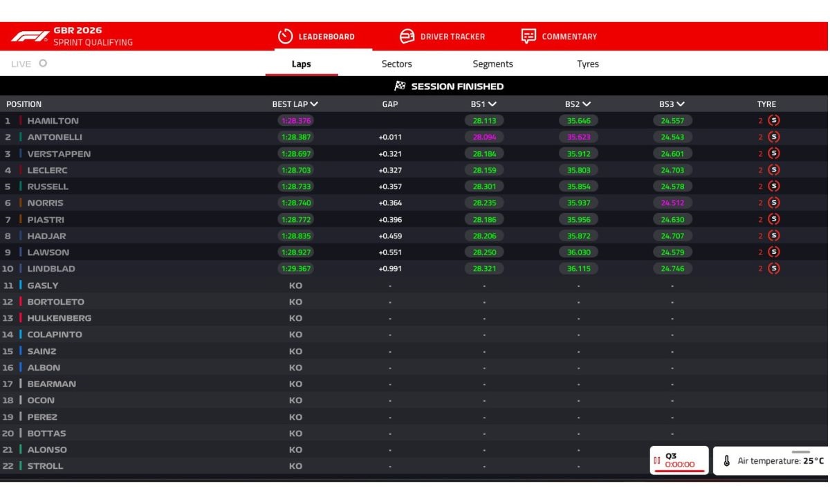Viewport: 830px width, 504px height.
Task: Click the chequered flag session icon
Action: pos(400,86)
